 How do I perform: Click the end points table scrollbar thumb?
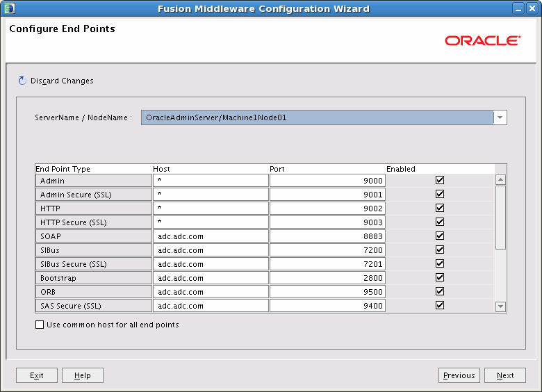(500, 218)
